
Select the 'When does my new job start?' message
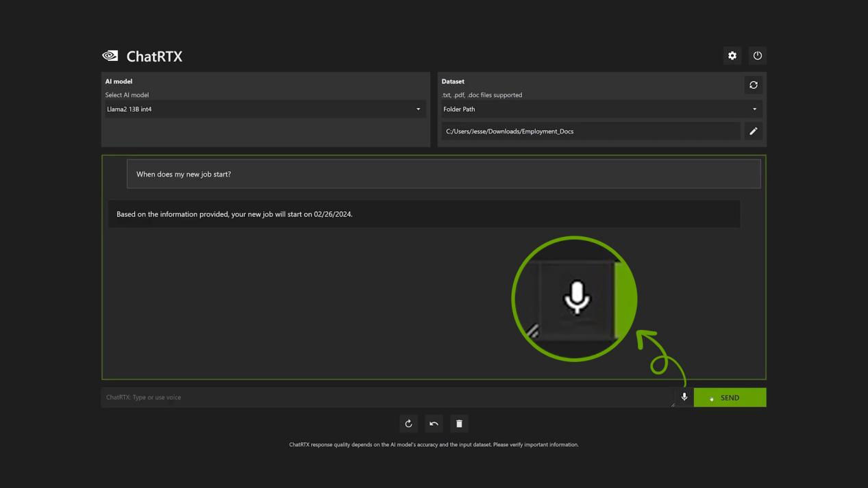click(443, 175)
